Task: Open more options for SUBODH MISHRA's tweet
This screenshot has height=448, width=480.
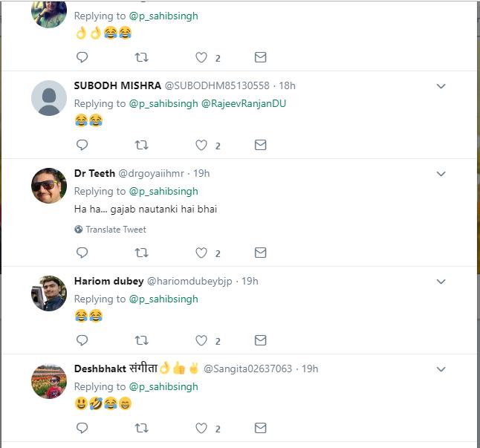Action: pos(441,86)
